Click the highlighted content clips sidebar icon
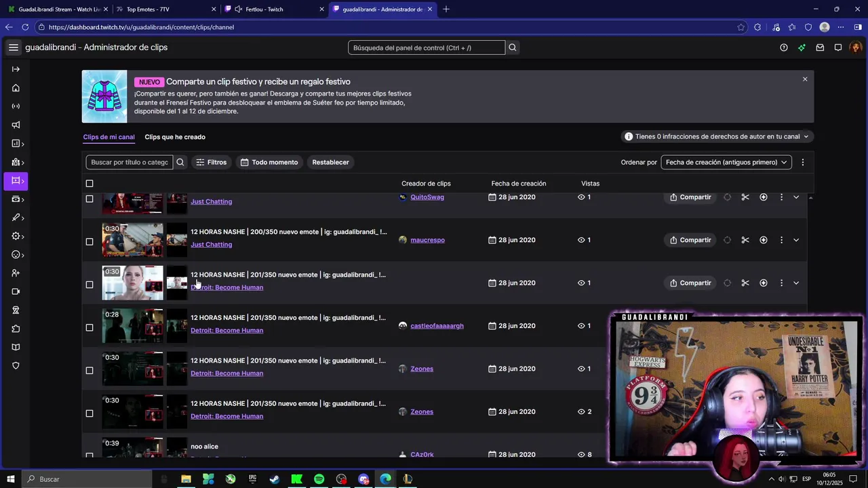The height and width of the screenshot is (488, 868). (x=16, y=181)
